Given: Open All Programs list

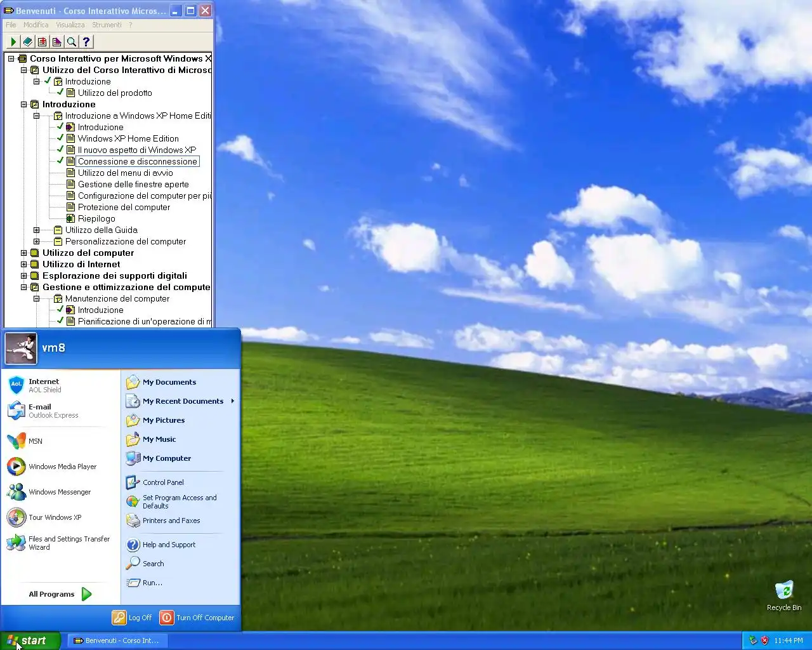Looking at the screenshot, I should [60, 594].
